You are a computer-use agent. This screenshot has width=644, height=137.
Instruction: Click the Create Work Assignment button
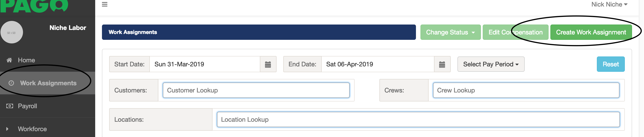tap(591, 32)
